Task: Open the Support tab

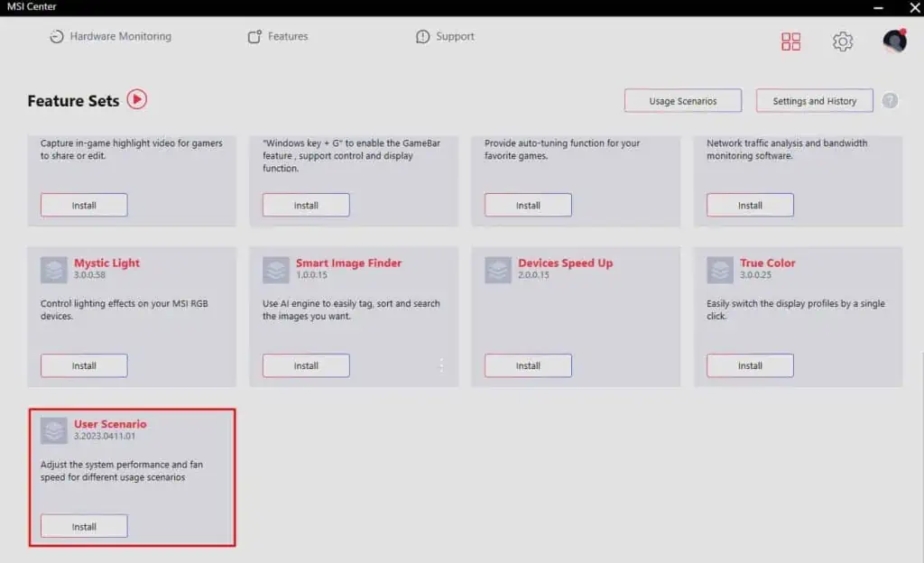Action: point(445,37)
